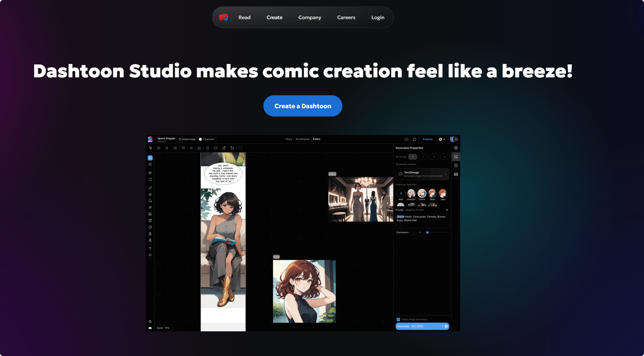Set number of images to 4
Image resolution: width=644 pixels, height=356 pixels.
[444, 157]
